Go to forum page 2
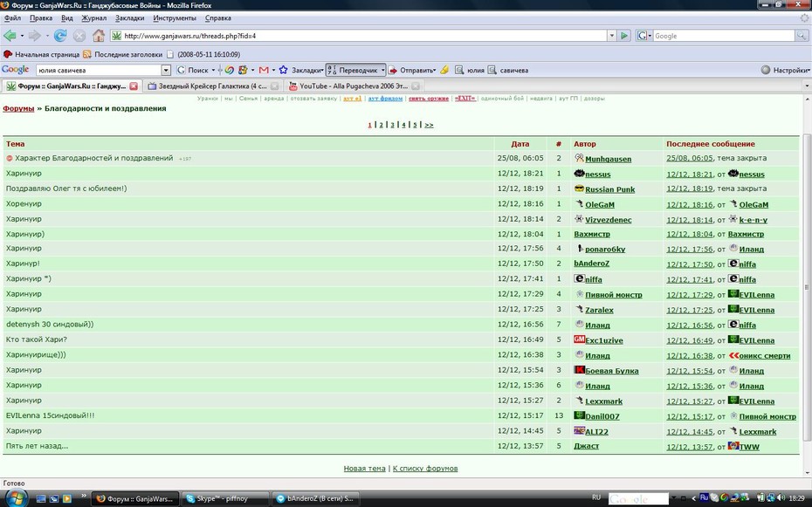 [382, 125]
